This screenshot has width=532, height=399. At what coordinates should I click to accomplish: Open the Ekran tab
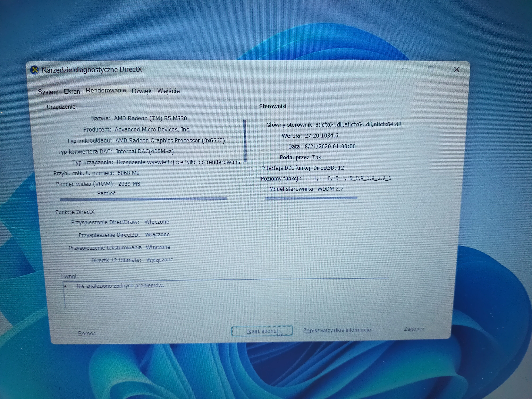coord(72,92)
